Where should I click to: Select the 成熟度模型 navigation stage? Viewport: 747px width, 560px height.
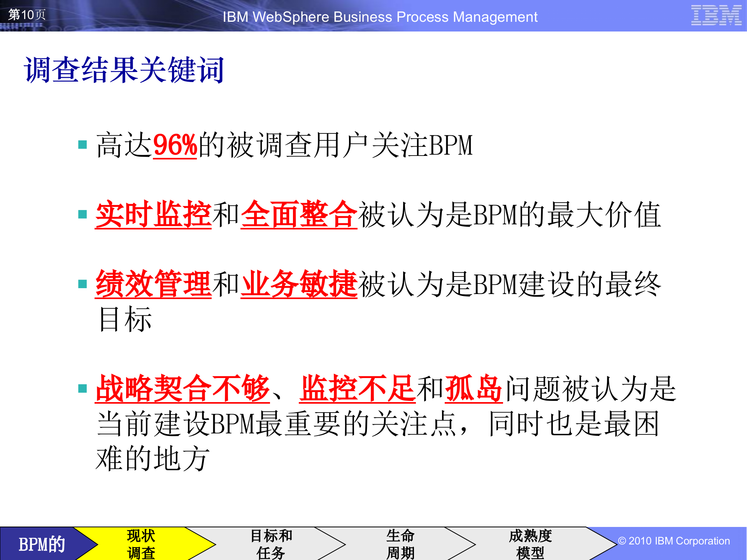(x=531, y=542)
